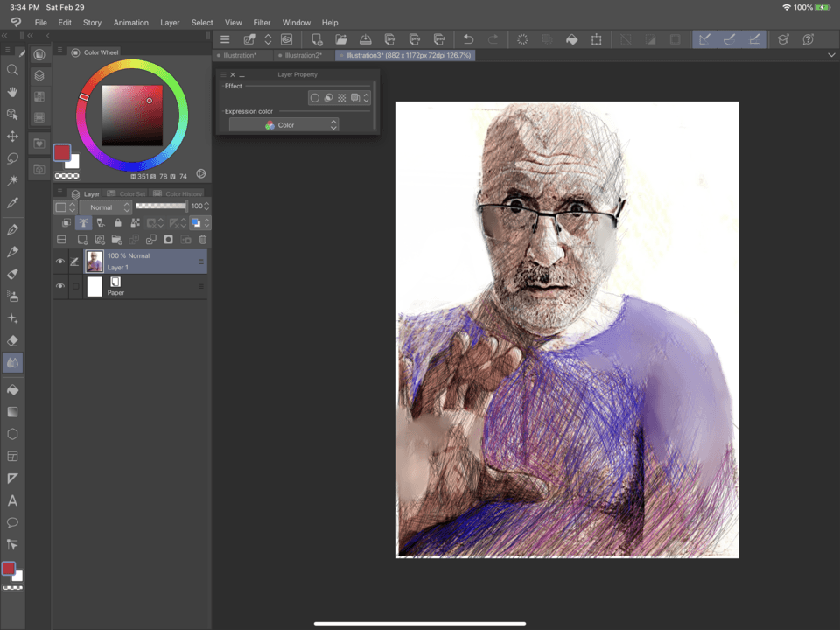Open the Expression color dropdown
Viewport: 840px width, 630px height.
click(283, 125)
